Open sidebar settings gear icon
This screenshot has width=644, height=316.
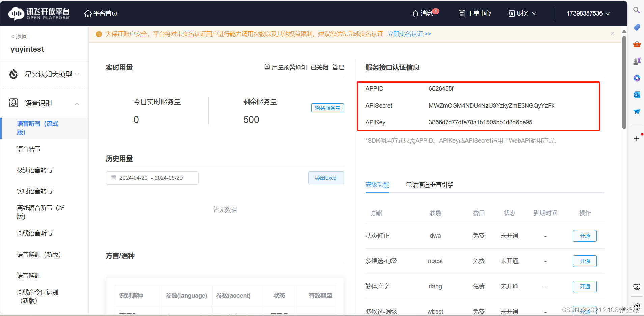coord(637,306)
